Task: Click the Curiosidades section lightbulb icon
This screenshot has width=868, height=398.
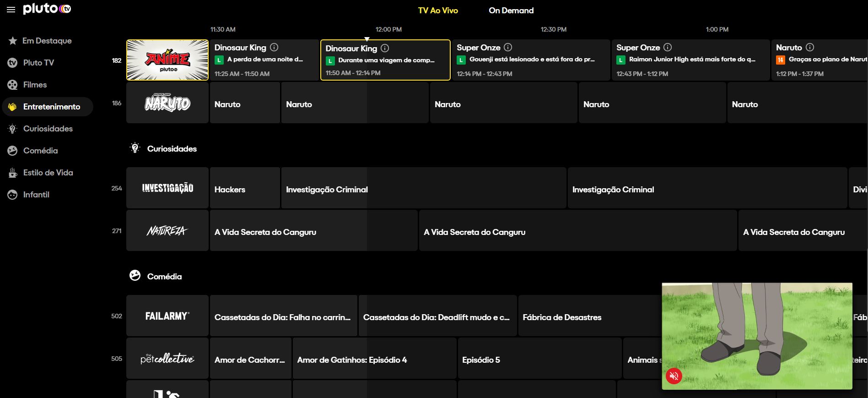Action: click(x=135, y=148)
